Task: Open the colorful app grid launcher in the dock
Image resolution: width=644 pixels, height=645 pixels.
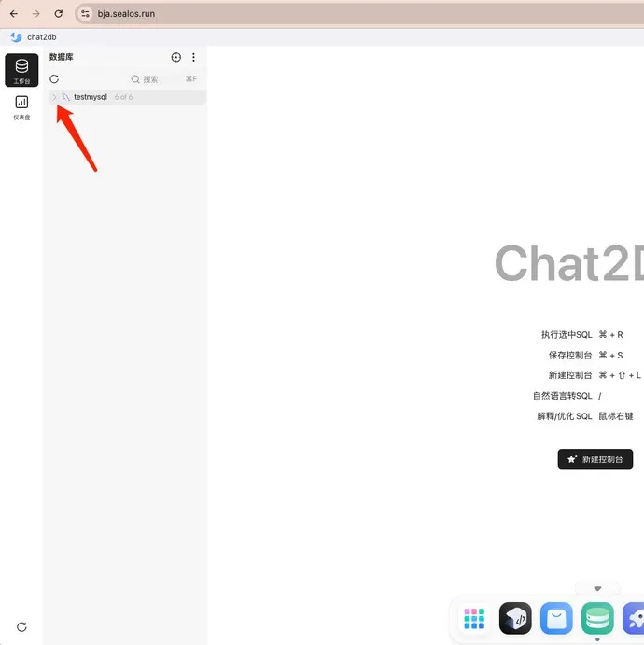Action: [x=474, y=619]
